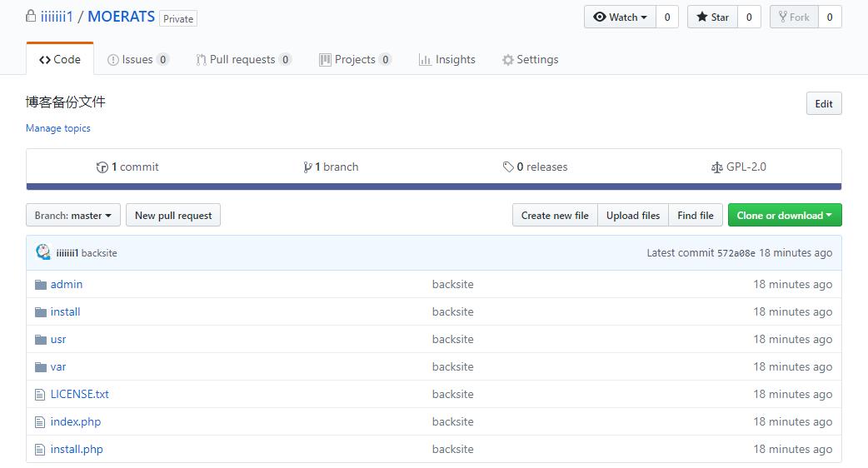Open the Clone or download dropdown

point(785,215)
